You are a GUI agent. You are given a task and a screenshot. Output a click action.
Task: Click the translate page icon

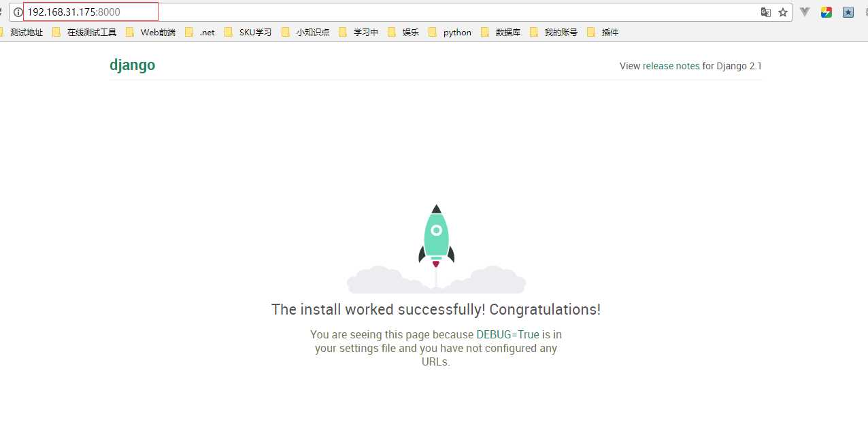(766, 12)
